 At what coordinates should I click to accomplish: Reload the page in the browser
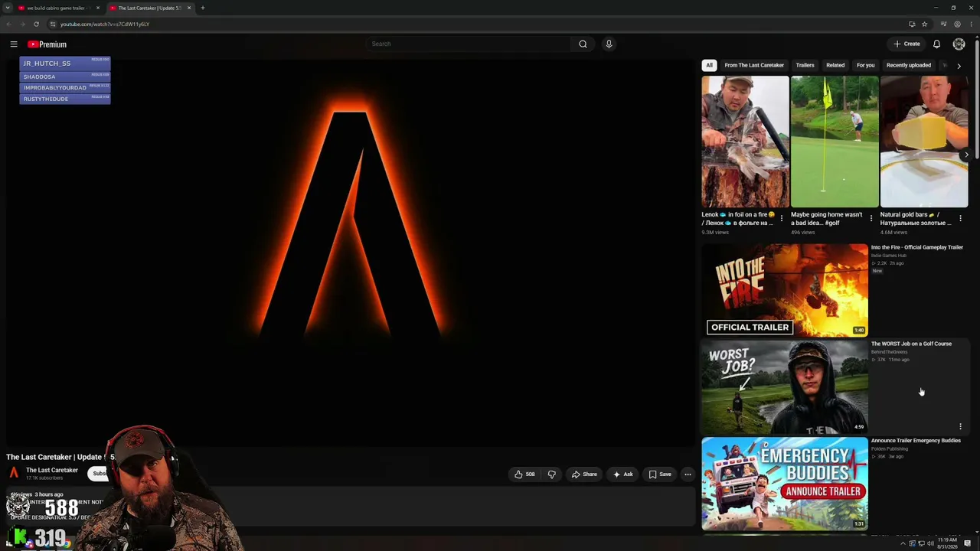36,24
